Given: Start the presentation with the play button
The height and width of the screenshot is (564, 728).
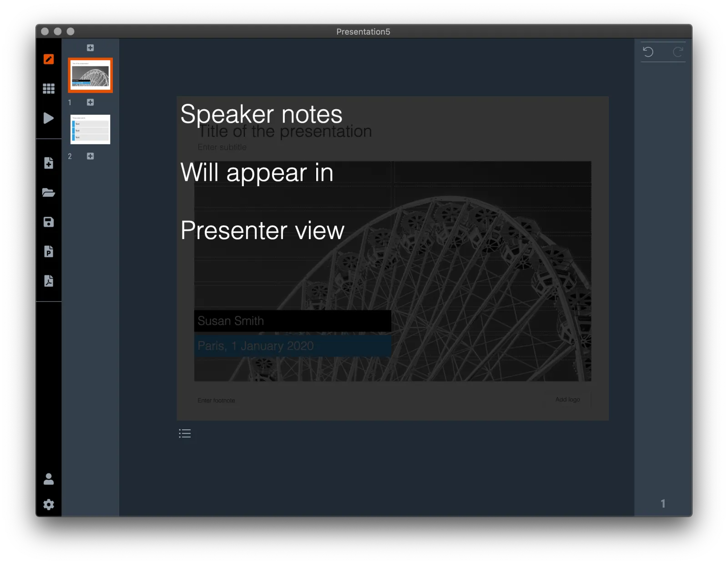Looking at the screenshot, I should (48, 118).
